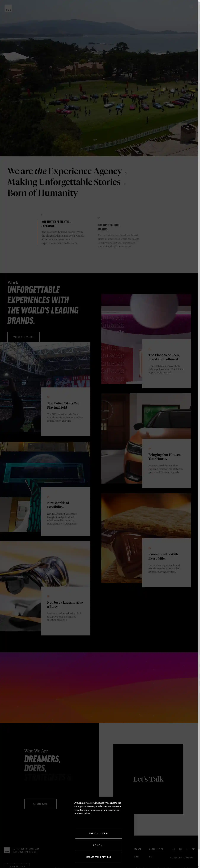The image size is (200, 868).
Task: Click the '© 2024 GMR Marketing' text
Action: [x=182, y=858]
